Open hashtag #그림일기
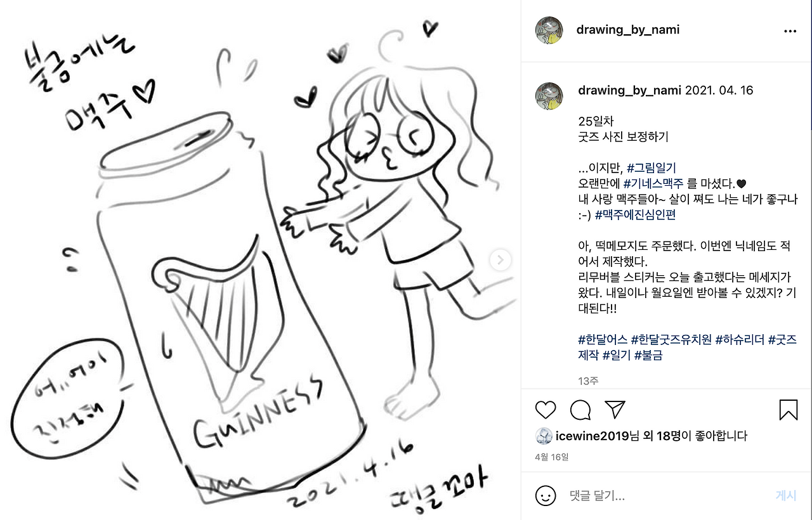Image resolution: width=812 pixels, height=520 pixels. pyautogui.click(x=652, y=168)
